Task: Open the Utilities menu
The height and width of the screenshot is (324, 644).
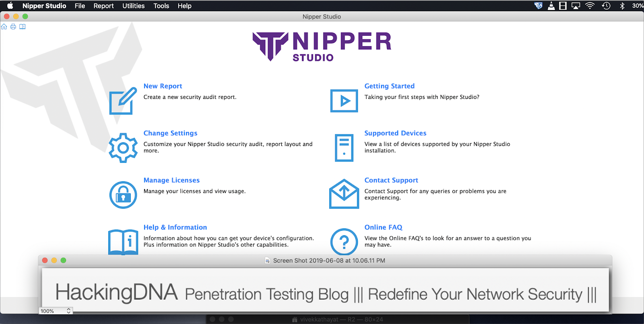Action: (x=133, y=6)
